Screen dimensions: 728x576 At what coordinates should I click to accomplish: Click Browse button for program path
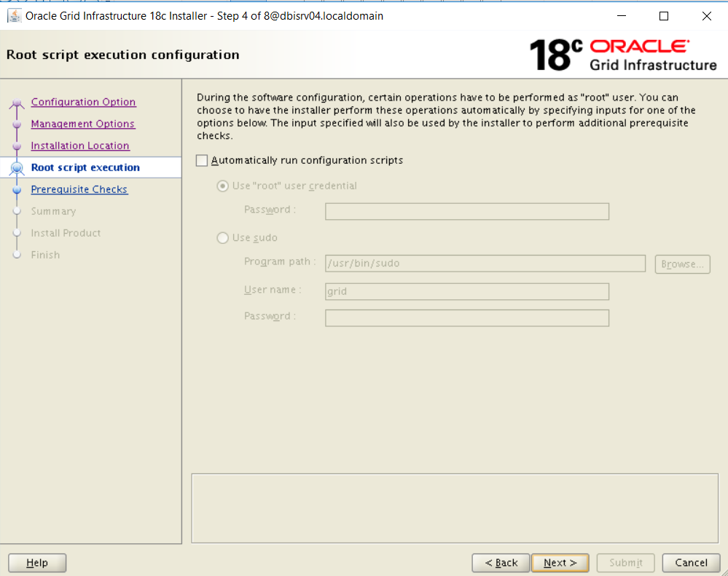683,264
